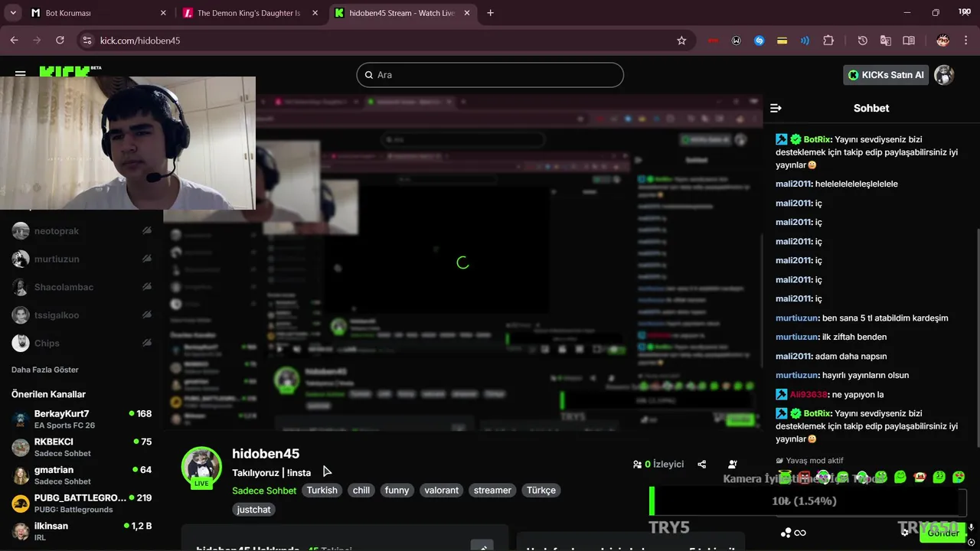Open the Kick account avatar menu

click(944, 75)
